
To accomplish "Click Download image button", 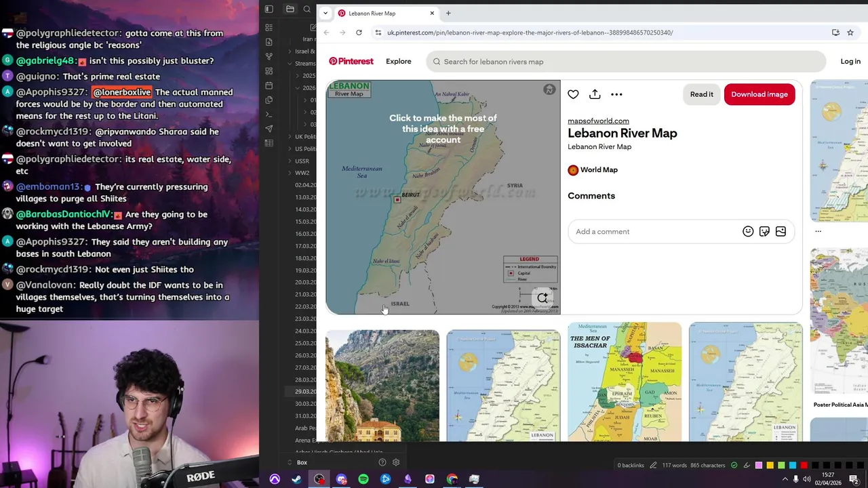I will [759, 94].
